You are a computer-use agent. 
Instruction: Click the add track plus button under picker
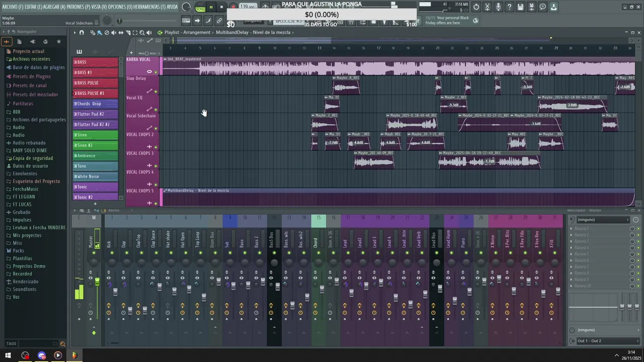pyautogui.click(x=95, y=204)
